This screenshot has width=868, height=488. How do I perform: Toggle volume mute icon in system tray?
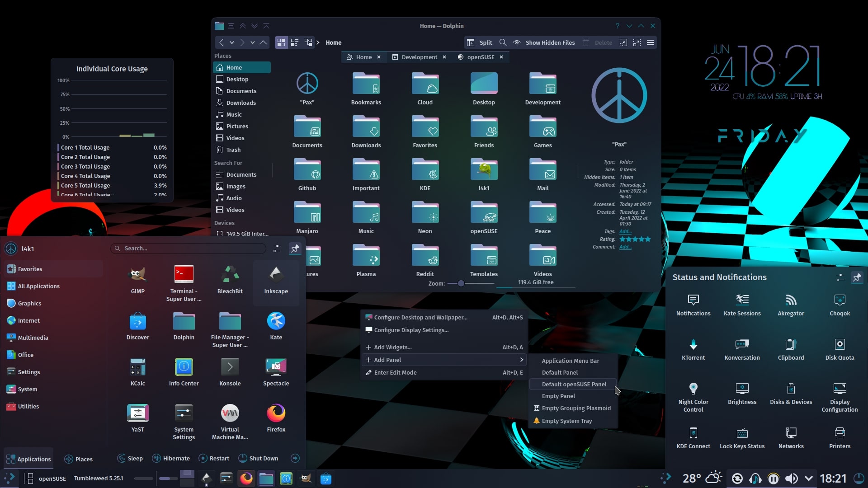tap(791, 479)
